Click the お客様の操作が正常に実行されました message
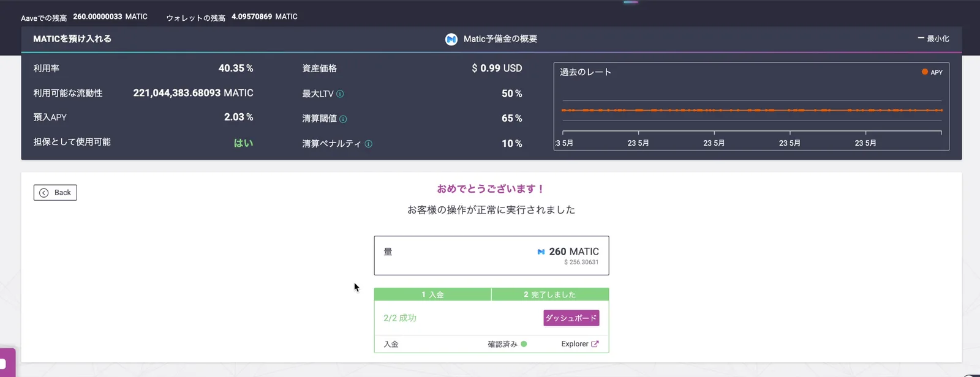980x377 pixels. 491,210
